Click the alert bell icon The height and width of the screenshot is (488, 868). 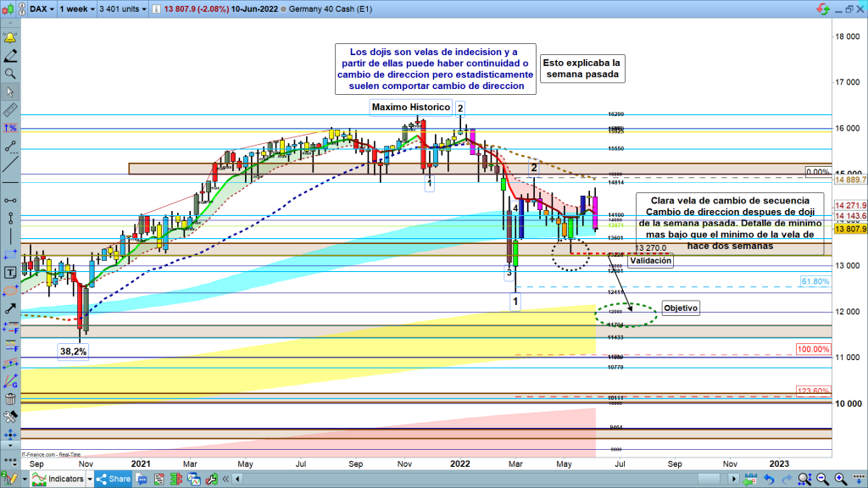[x=10, y=38]
